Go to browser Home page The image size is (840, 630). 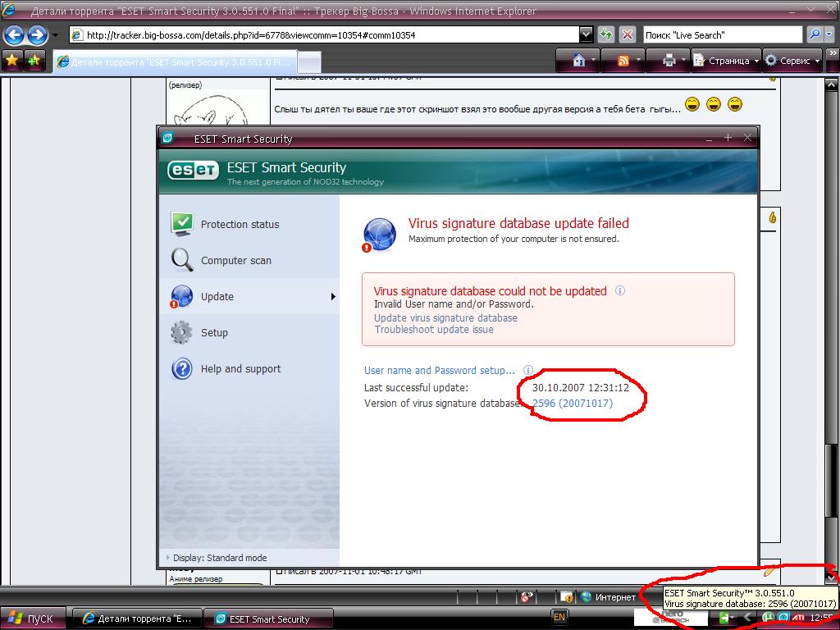(x=578, y=61)
